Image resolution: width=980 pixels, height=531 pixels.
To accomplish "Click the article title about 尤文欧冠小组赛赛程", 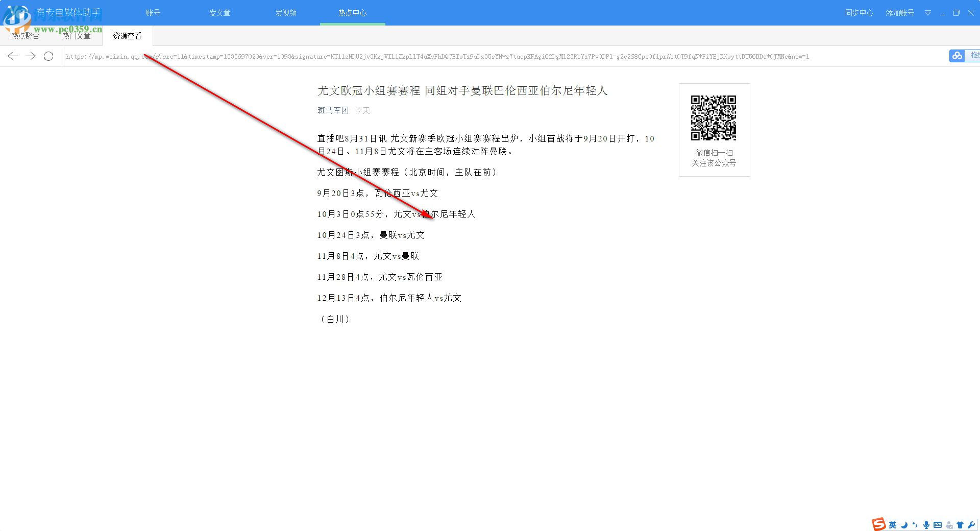I will (462, 91).
